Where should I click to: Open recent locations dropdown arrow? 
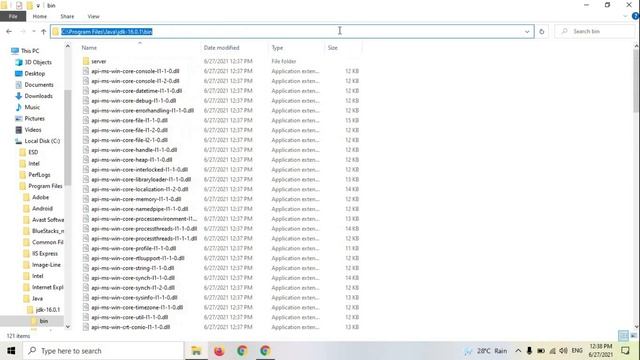pyautogui.click(x=33, y=31)
